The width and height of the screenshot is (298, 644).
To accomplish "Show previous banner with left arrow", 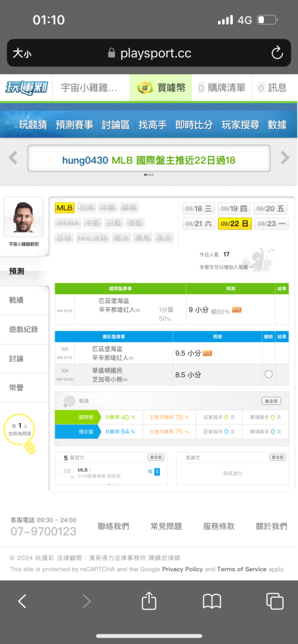I will point(13,157).
